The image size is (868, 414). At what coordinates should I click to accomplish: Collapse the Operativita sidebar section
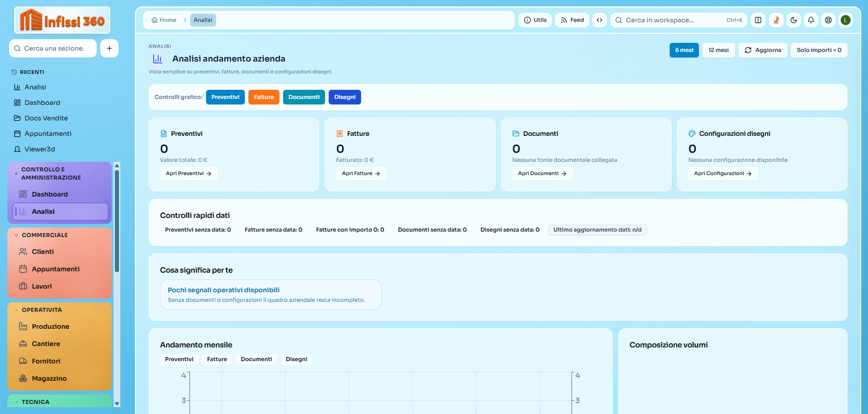tap(42, 310)
